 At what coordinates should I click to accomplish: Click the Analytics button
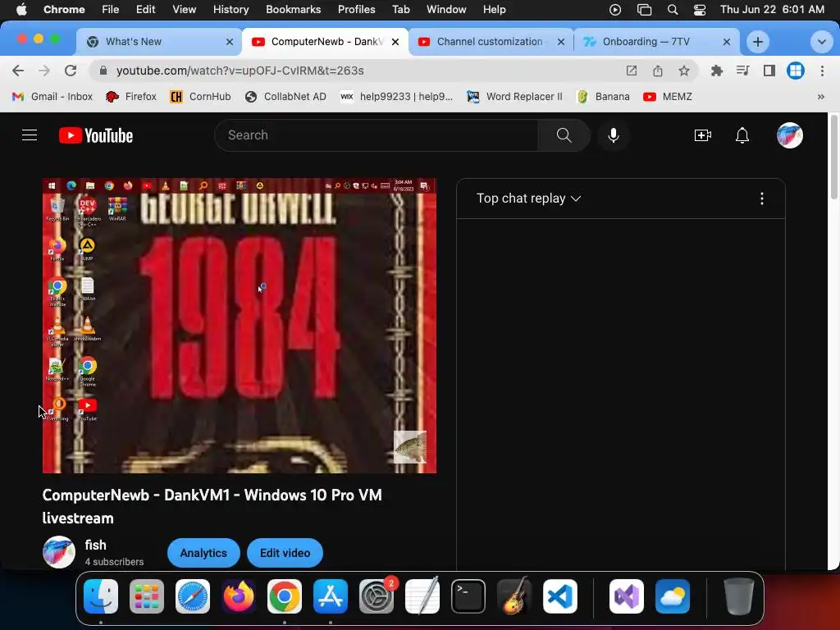(x=203, y=553)
